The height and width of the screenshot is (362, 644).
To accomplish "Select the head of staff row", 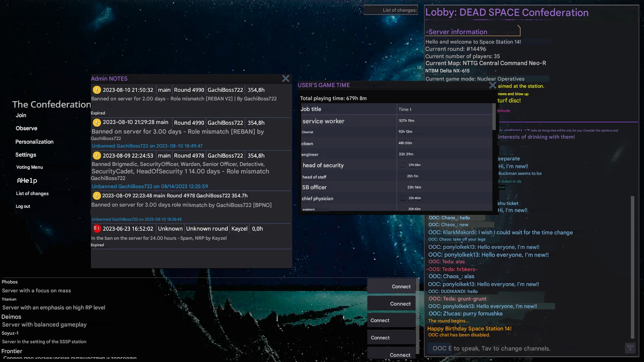I will click(396, 177).
